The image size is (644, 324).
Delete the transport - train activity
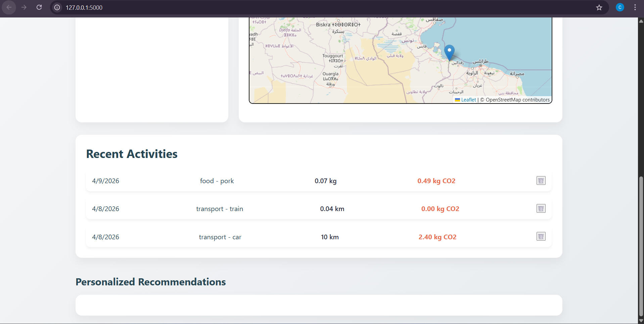pos(541,209)
